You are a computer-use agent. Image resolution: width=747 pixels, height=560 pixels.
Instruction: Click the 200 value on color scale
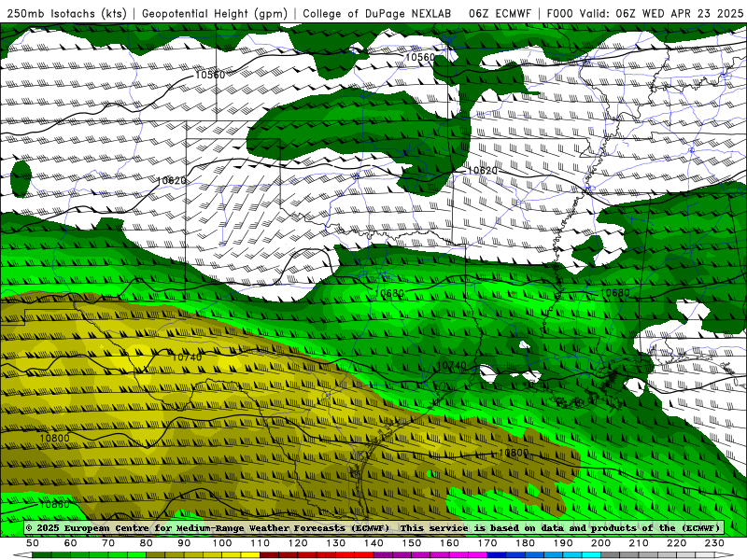pyautogui.click(x=600, y=543)
